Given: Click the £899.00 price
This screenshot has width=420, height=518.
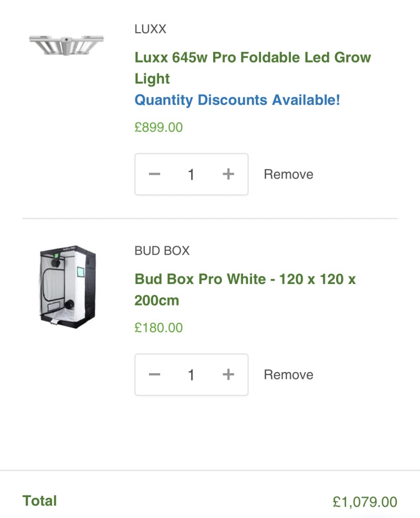Looking at the screenshot, I should point(159,127).
